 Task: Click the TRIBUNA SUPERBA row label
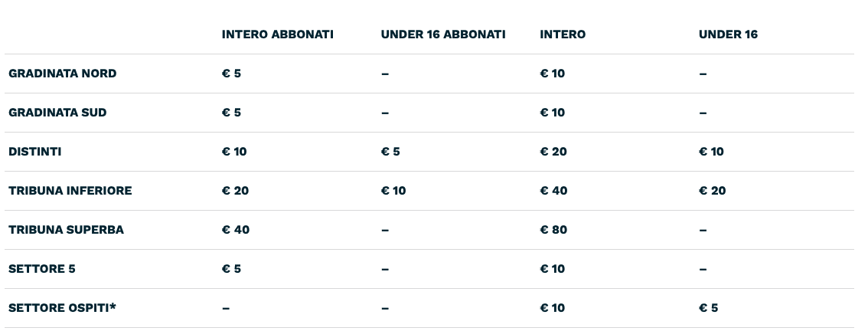pos(66,230)
